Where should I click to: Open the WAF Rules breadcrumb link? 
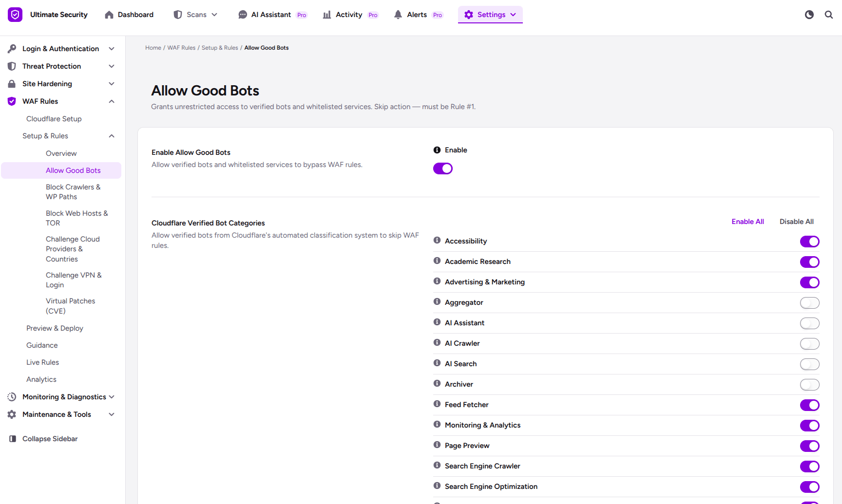181,48
